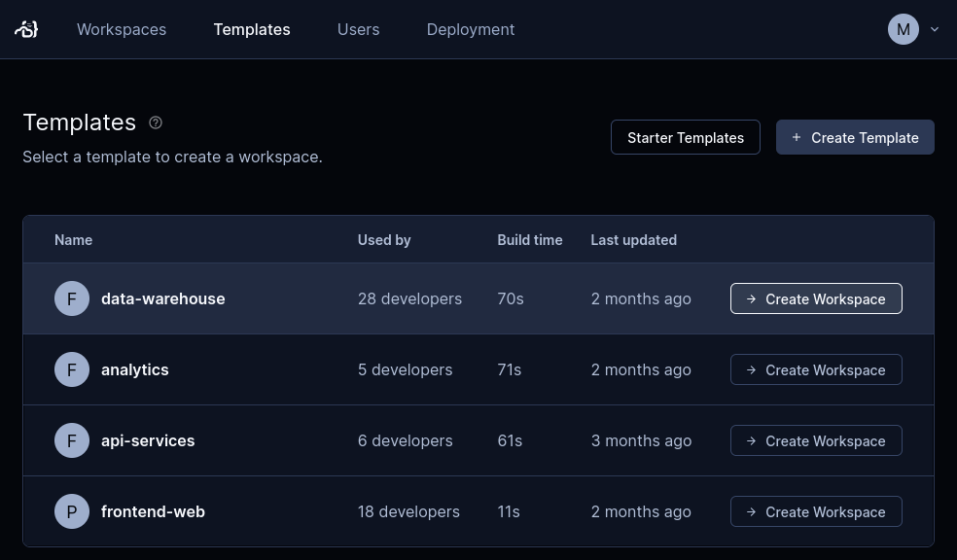The width and height of the screenshot is (957, 560).
Task: Click the plus icon on Create Template
Action: pos(797,137)
